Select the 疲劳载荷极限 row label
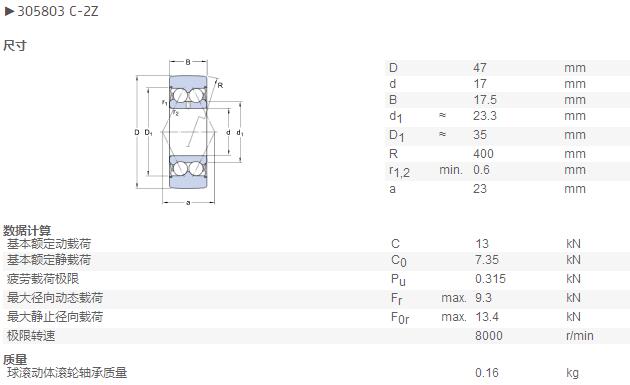Image resolution: width=630 pixels, height=385 pixels. (x=43, y=279)
